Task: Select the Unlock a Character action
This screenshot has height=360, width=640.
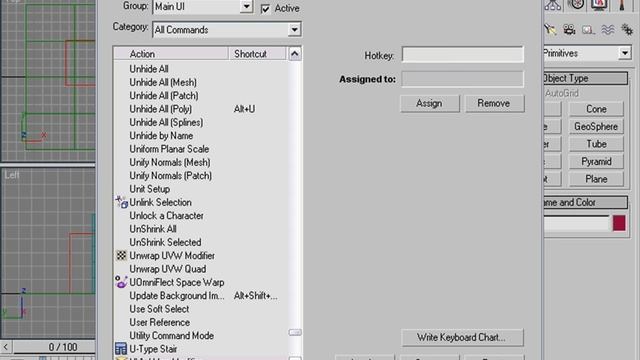Action: pyautogui.click(x=167, y=216)
